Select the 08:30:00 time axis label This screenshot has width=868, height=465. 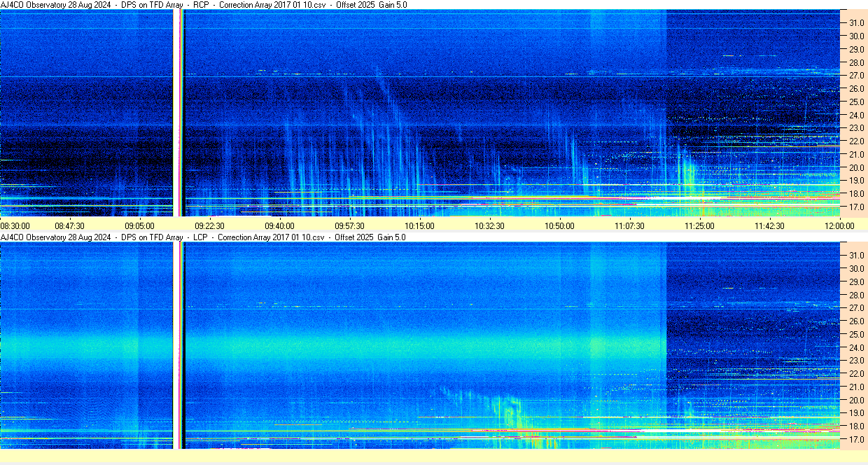tap(15, 226)
